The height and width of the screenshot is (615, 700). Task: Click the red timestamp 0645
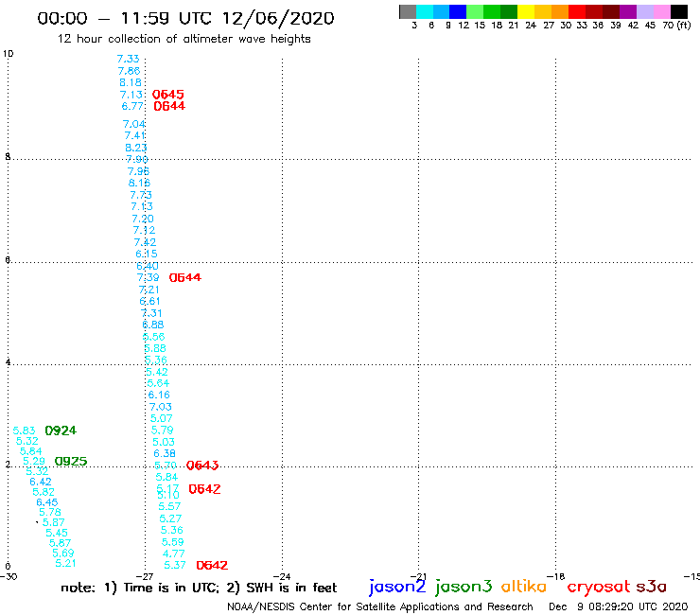click(x=167, y=95)
